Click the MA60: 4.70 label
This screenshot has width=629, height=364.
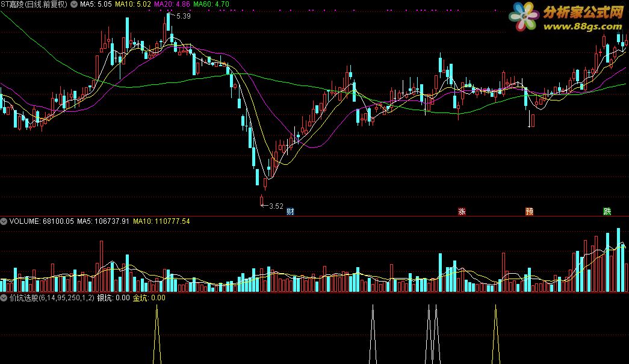click(211, 4)
